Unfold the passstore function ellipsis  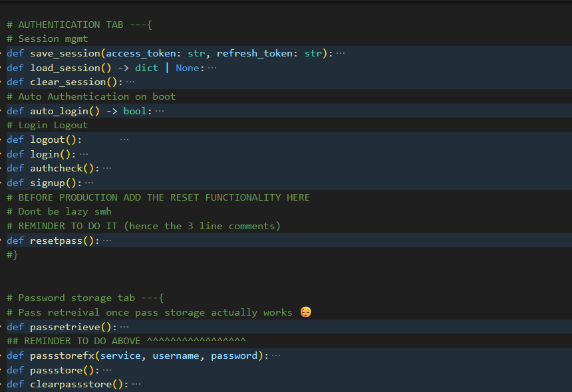pos(107,370)
